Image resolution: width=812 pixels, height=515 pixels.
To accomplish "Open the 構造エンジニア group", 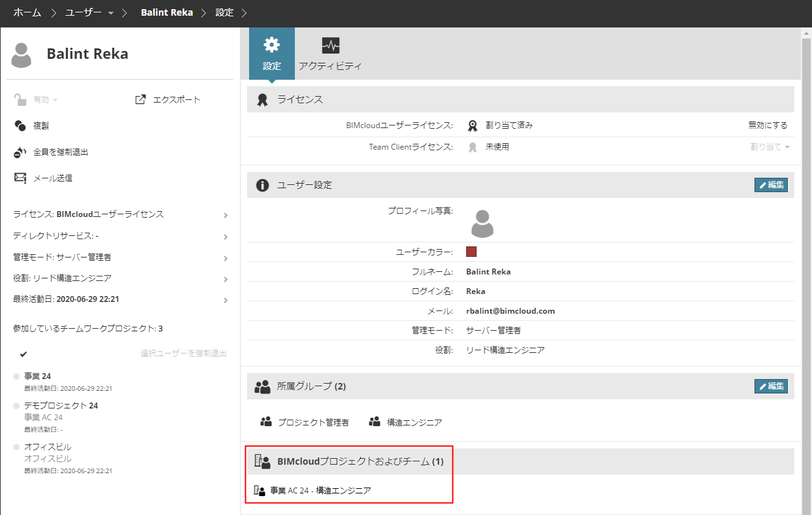I will pos(414,422).
